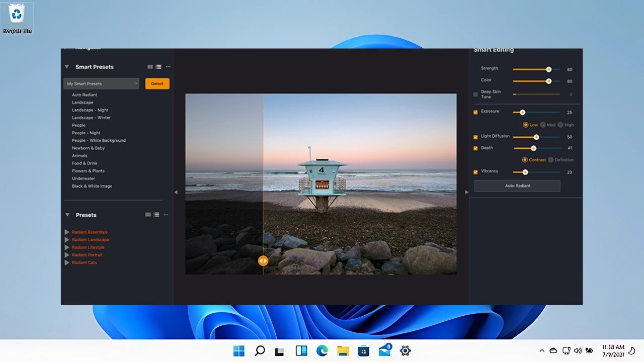Viewport: 644px width, 362px height.
Task: Select the High exposure radio button
Action: [560, 125]
